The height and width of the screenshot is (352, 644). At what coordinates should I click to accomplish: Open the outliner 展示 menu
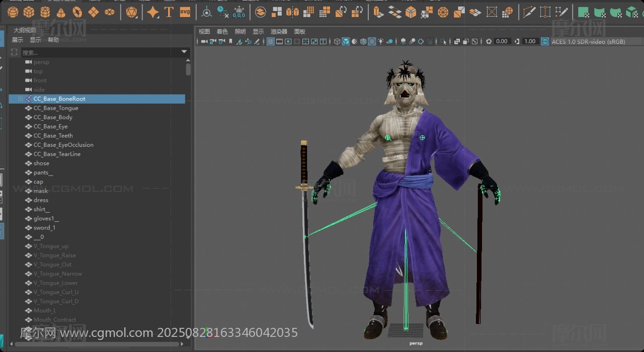(x=18, y=40)
